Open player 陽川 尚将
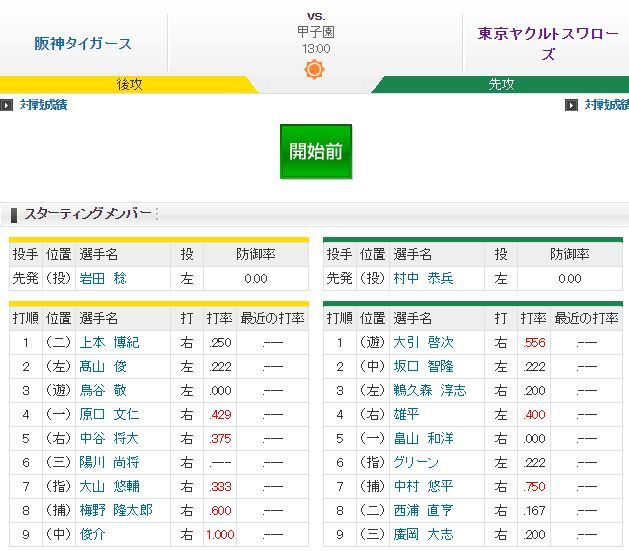629x551 pixels. [x=109, y=462]
